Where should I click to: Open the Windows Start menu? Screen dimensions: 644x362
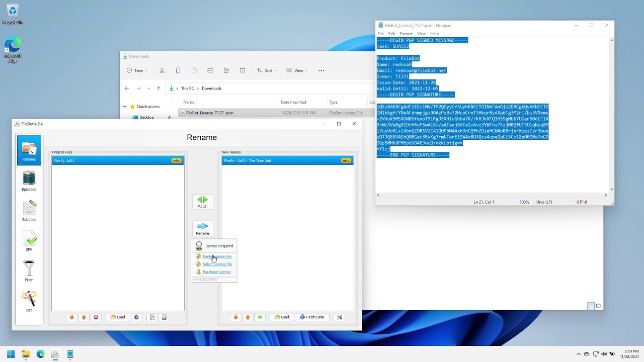click(x=11, y=354)
